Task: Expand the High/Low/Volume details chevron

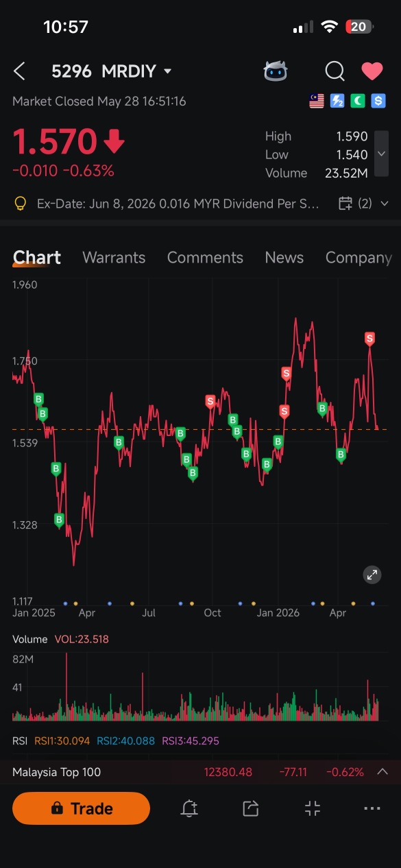Action: point(381,154)
